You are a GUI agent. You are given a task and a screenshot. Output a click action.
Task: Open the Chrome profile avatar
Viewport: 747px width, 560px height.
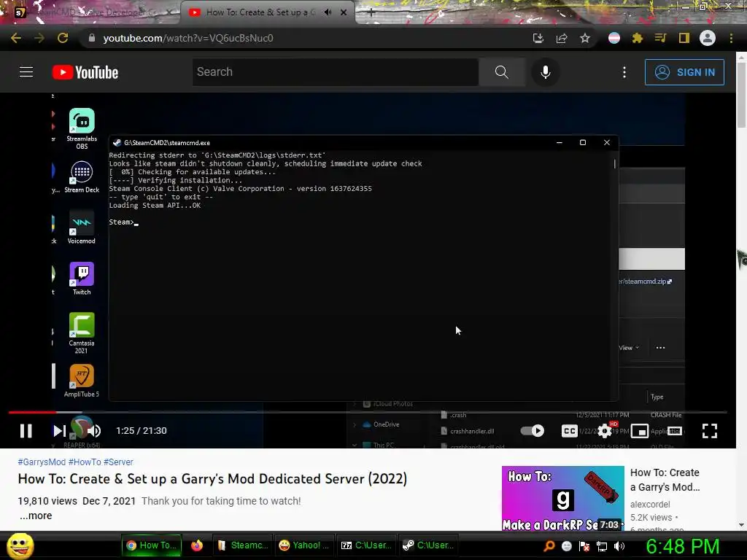[x=708, y=38]
